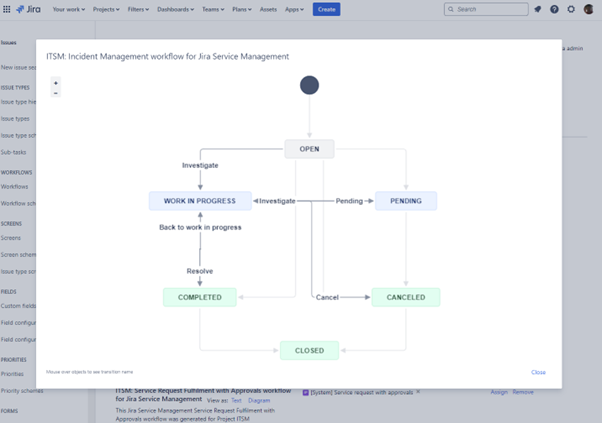The image size is (602, 423).
Task: Expand the Your work dropdown
Action: [69, 9]
